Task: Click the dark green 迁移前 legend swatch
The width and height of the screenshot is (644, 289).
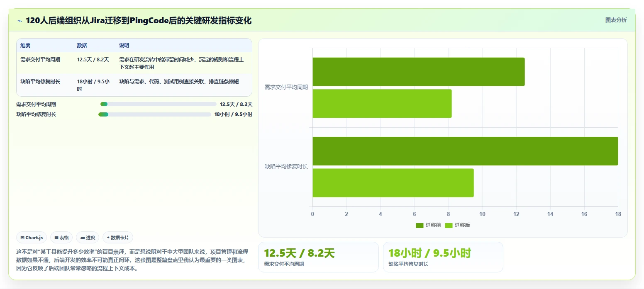Action: coord(420,225)
